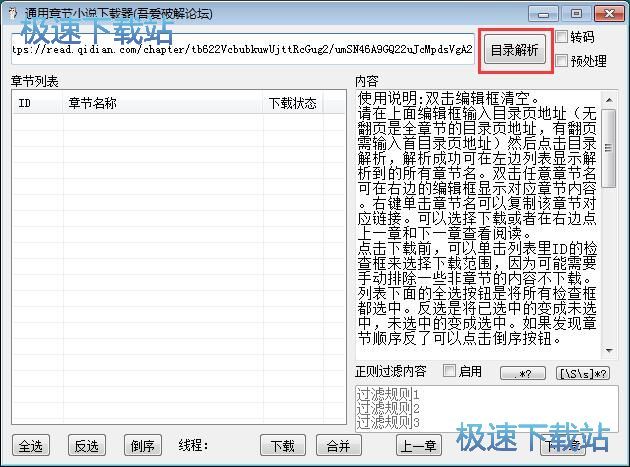Click the content scrollbar up arrow
Screen dimensions: 630x467
pyautogui.click(x=609, y=100)
